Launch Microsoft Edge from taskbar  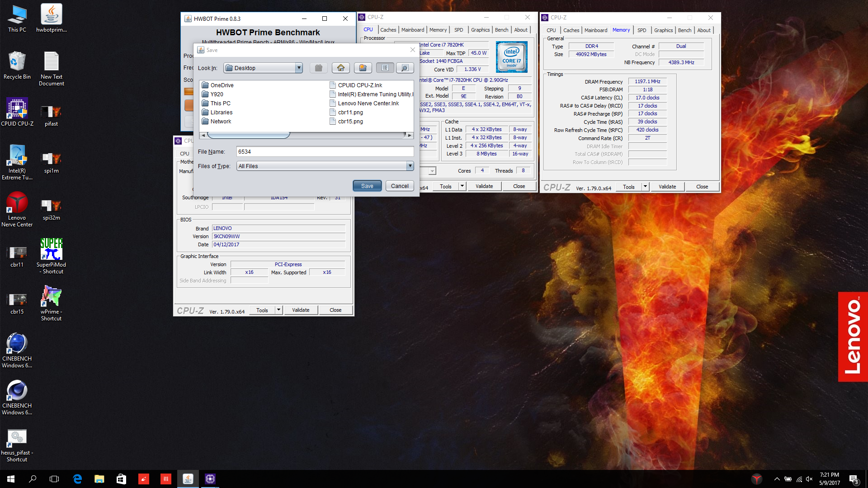click(77, 479)
